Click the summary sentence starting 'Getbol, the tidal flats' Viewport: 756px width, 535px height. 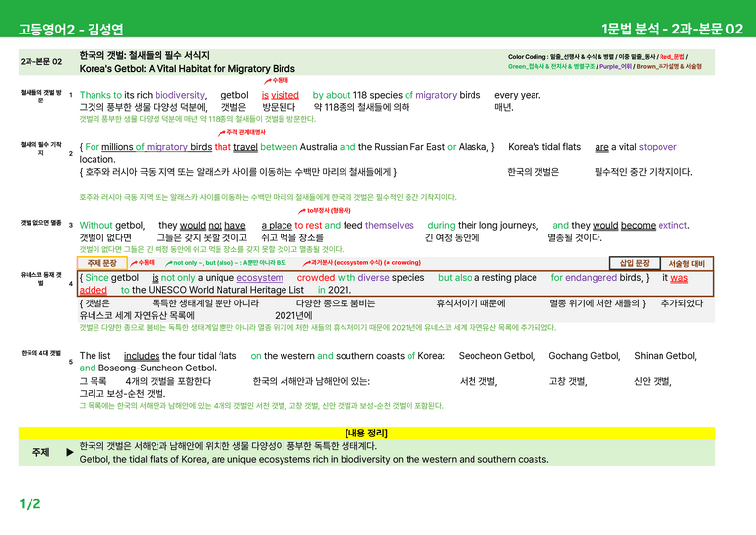(x=314, y=460)
